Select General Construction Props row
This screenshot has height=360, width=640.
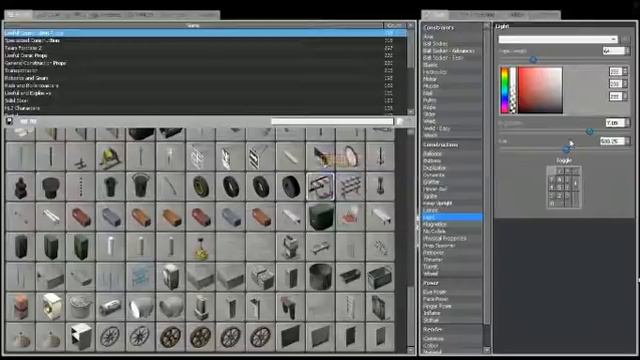point(205,63)
